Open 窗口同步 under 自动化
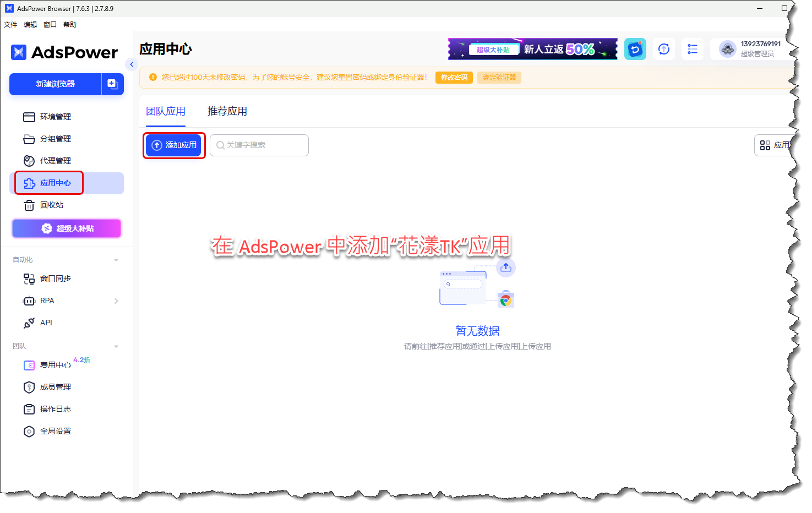This screenshot has height=513, width=812. pos(55,279)
